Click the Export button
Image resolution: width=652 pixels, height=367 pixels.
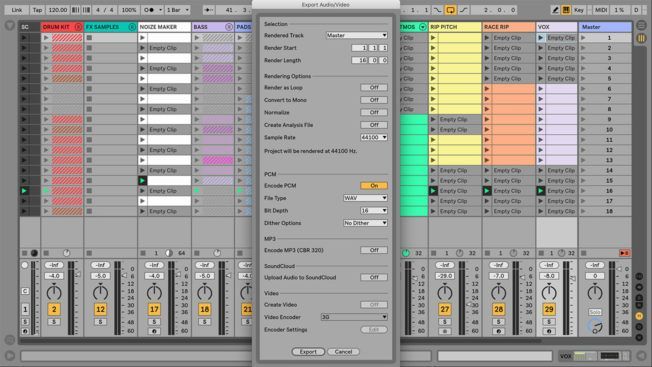308,352
